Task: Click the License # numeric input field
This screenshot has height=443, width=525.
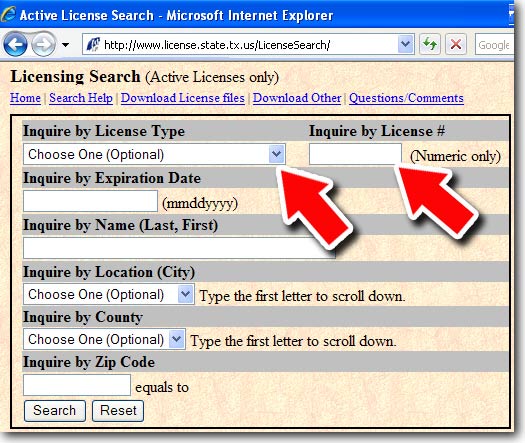Action: click(x=355, y=154)
